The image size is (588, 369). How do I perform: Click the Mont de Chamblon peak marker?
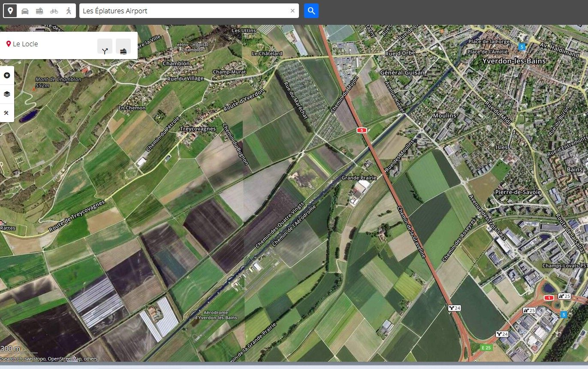pyautogui.click(x=34, y=89)
